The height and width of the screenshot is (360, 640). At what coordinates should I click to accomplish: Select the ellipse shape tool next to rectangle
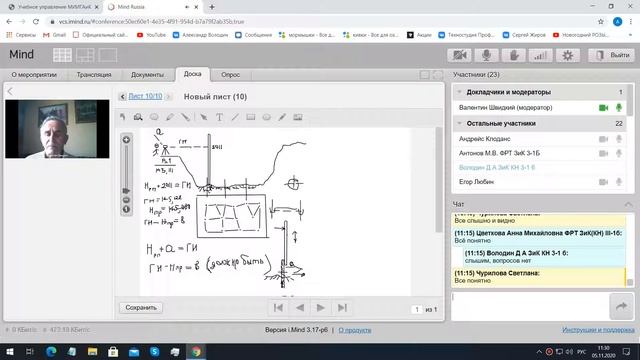(267, 117)
